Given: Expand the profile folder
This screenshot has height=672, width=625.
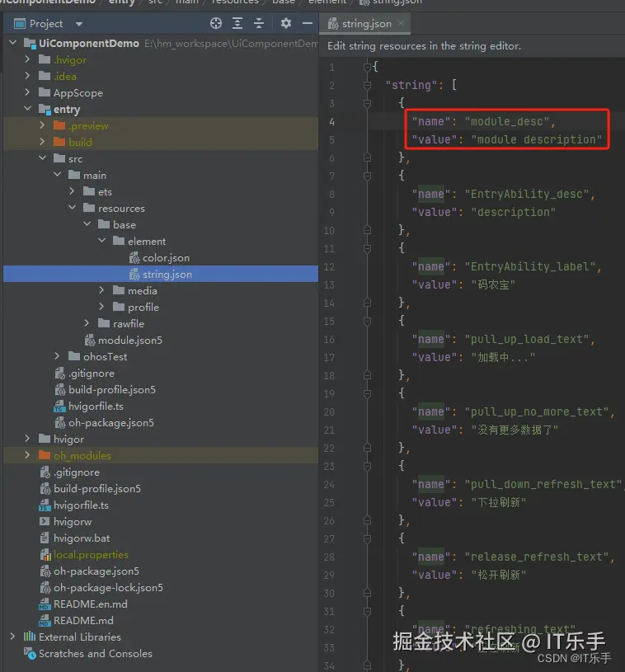Looking at the screenshot, I should (x=101, y=307).
